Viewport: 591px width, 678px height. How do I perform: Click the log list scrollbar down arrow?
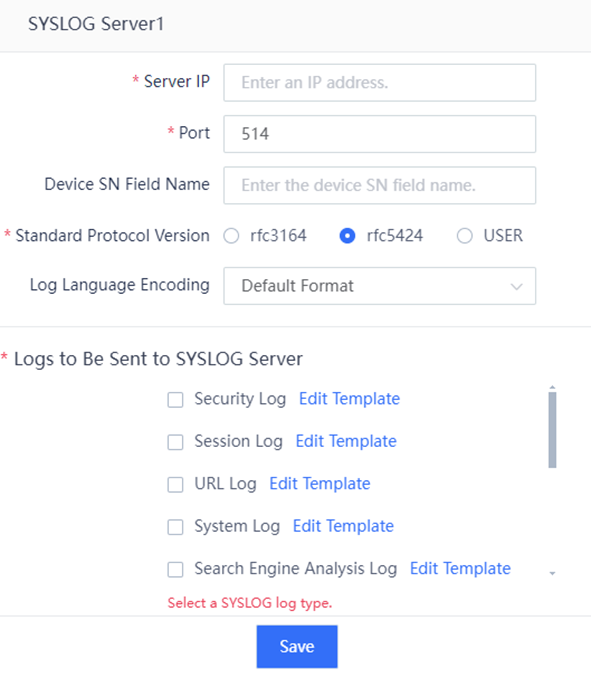pos(552,573)
